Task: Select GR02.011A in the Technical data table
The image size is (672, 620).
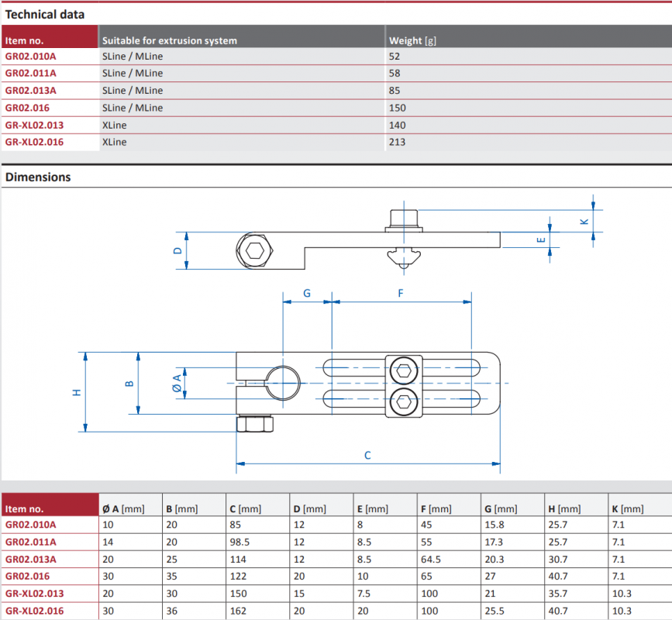Action: tap(30, 74)
